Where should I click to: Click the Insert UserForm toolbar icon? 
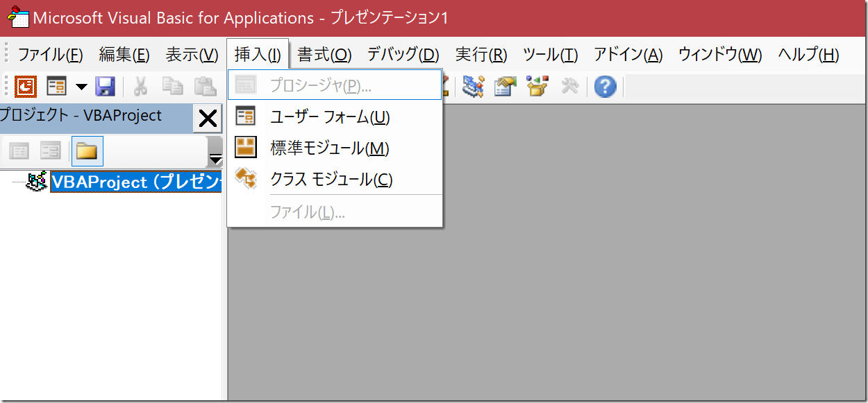[57, 87]
